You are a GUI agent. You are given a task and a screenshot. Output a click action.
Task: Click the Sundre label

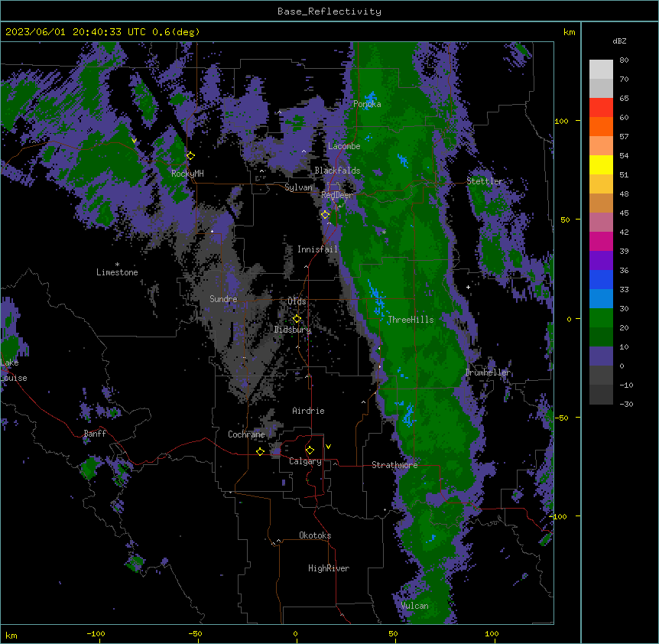point(223,299)
